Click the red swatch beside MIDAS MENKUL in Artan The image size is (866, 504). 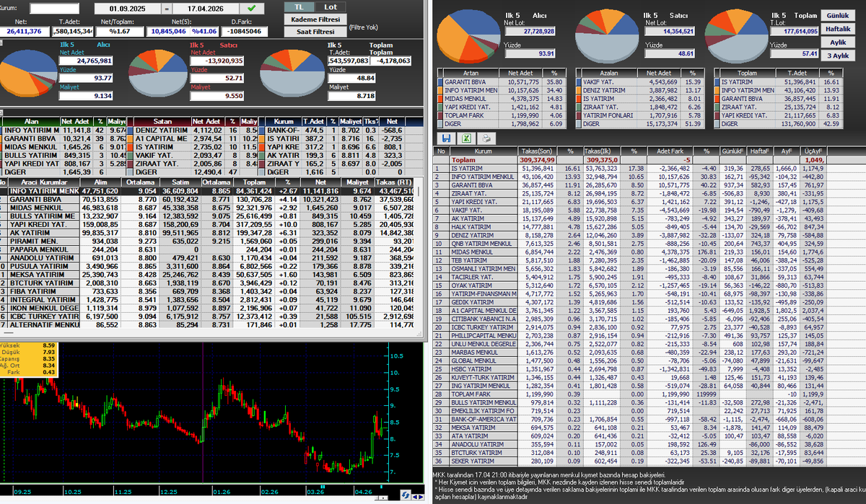click(440, 98)
